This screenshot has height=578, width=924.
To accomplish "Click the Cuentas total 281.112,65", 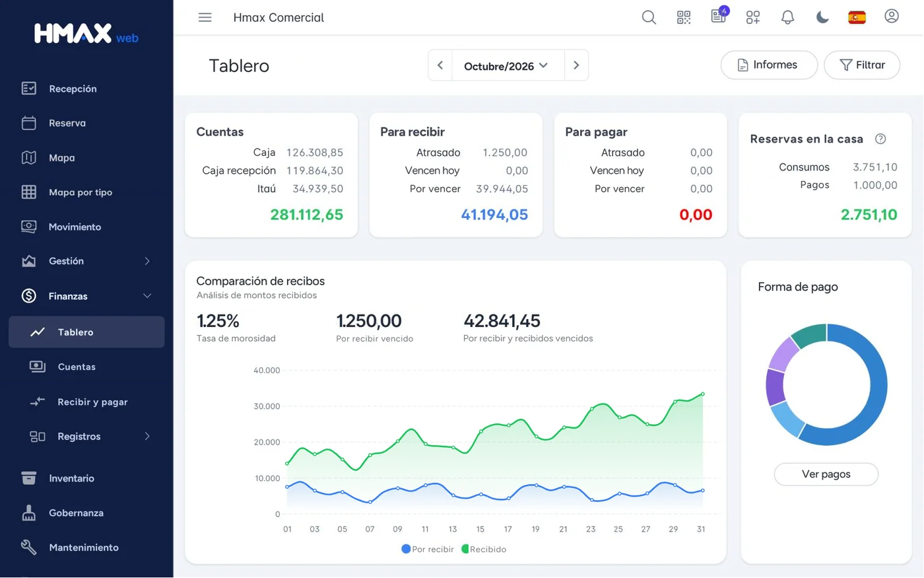I will pos(306,215).
